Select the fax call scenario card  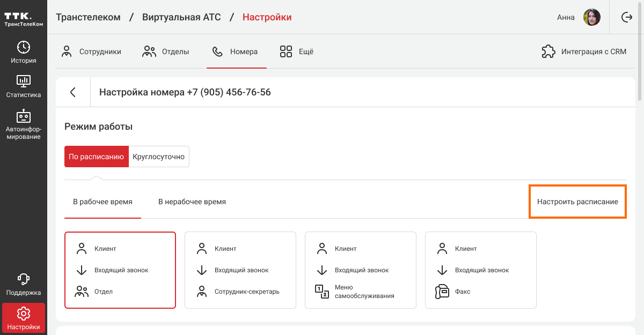[x=480, y=270]
